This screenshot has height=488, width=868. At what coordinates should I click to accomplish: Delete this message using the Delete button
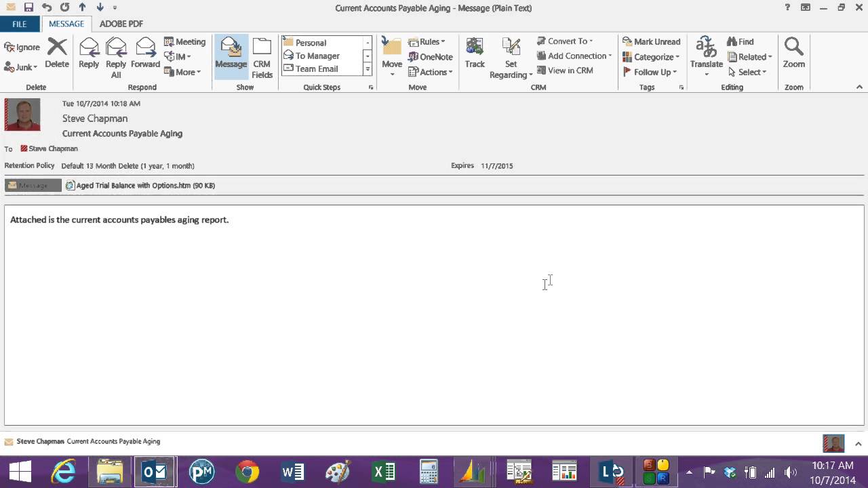coord(57,54)
